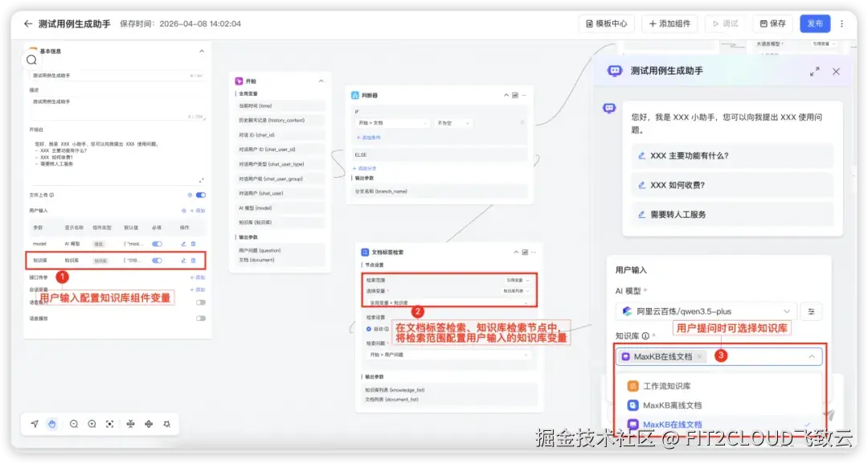Click the application name input field

tap(117, 76)
